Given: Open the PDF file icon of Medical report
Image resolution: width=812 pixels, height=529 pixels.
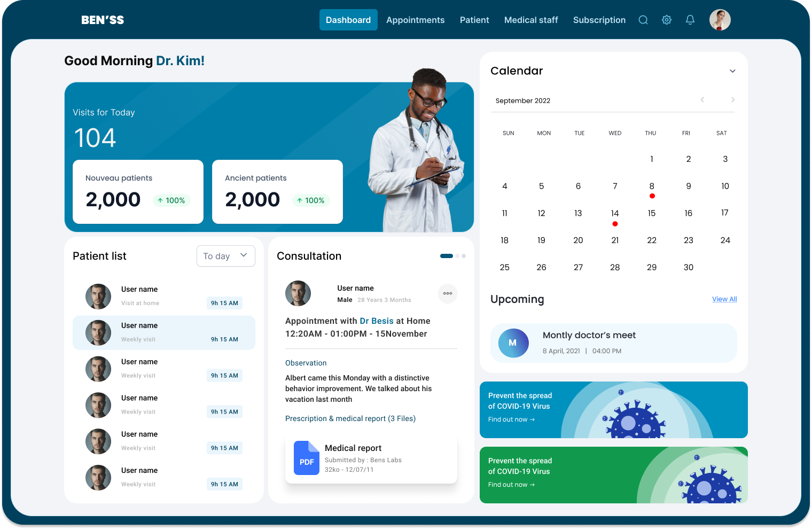Looking at the screenshot, I should pos(307,458).
